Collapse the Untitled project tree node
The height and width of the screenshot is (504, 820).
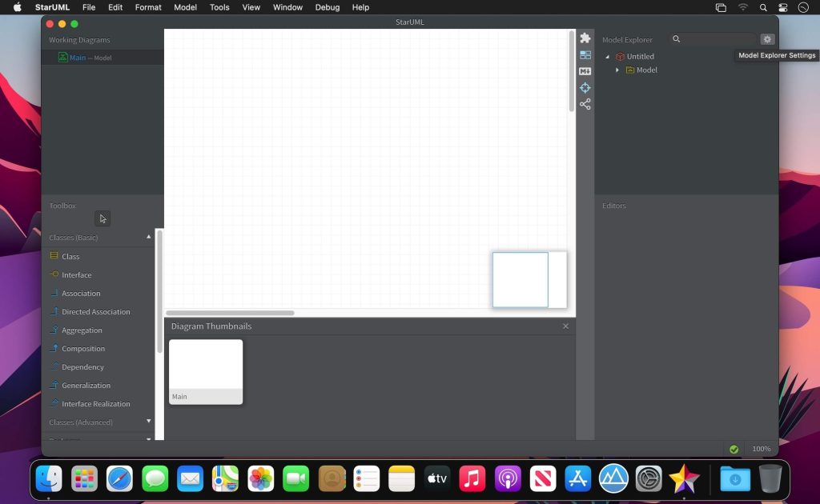[x=607, y=57]
